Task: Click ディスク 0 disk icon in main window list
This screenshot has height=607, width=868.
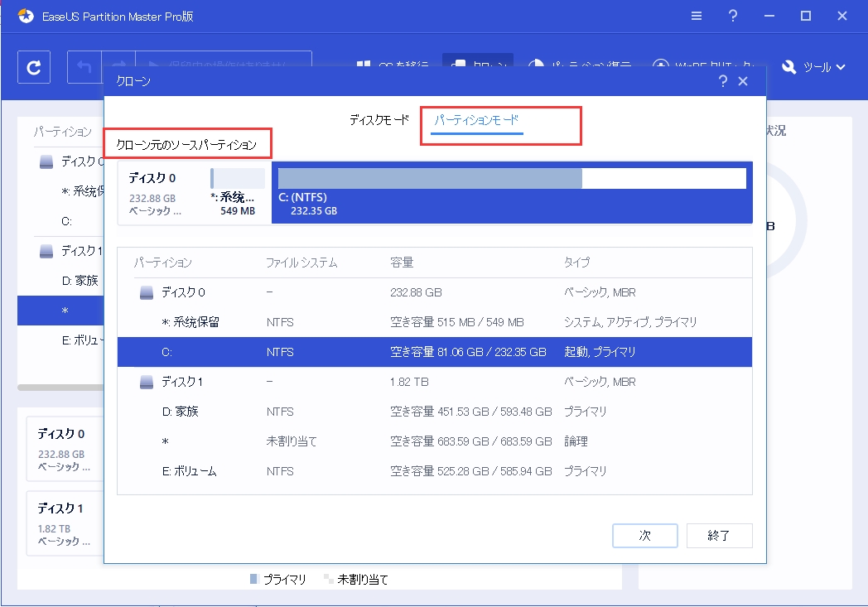Action: tap(46, 161)
